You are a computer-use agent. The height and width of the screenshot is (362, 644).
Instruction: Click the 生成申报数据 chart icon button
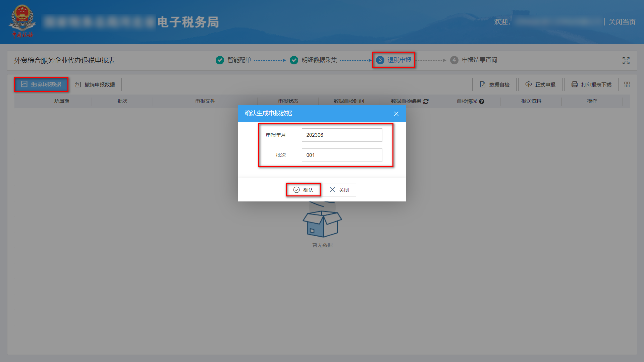[23, 84]
